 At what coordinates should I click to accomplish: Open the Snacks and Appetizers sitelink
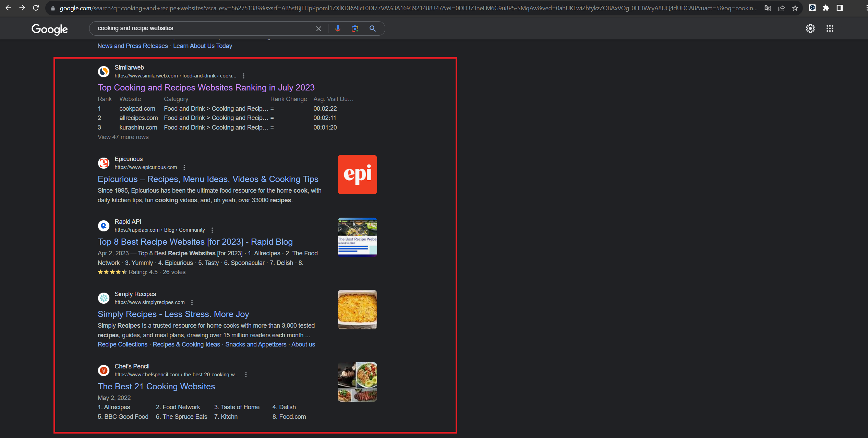(x=256, y=344)
